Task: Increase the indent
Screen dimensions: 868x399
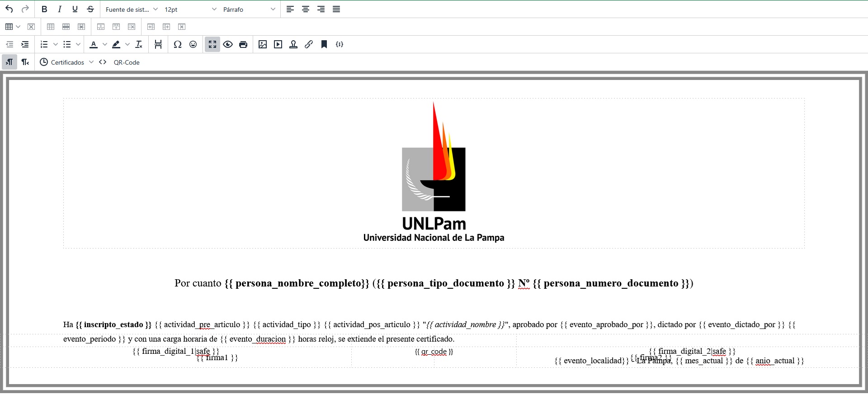Action: (25, 44)
